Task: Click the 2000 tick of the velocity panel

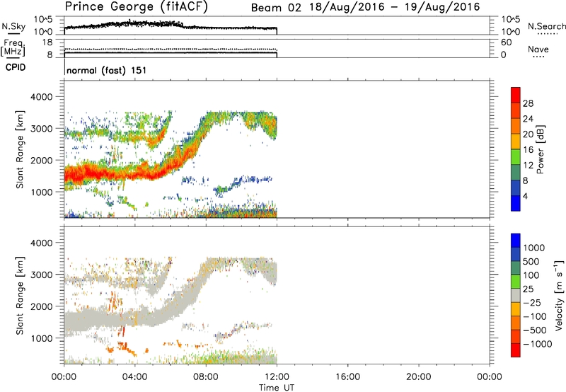Action: click(43, 306)
